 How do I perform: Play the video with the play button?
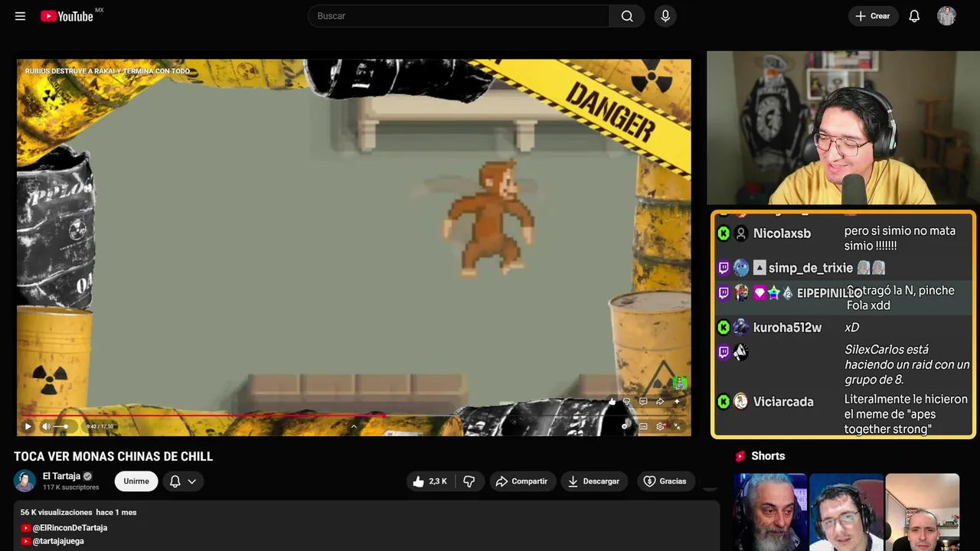point(28,426)
